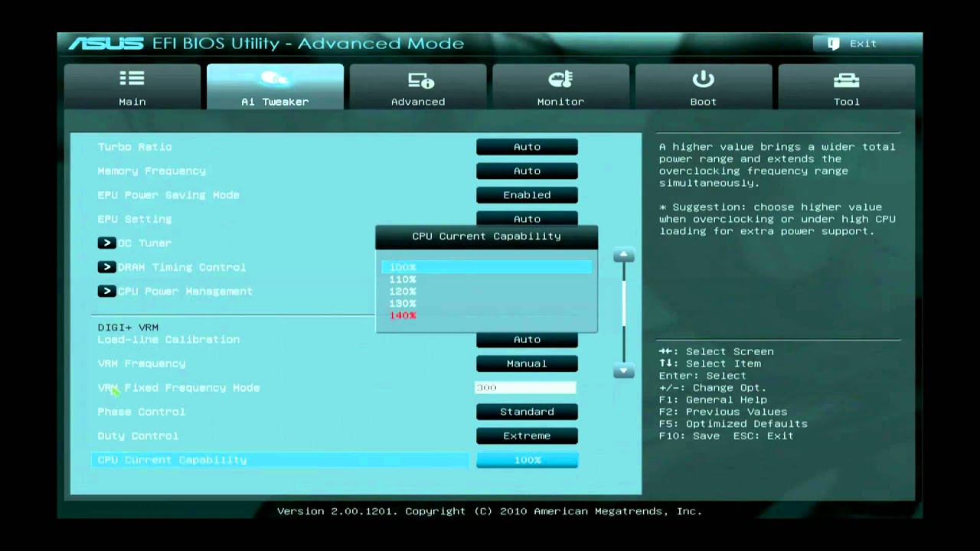Select the red 140% option

point(403,315)
